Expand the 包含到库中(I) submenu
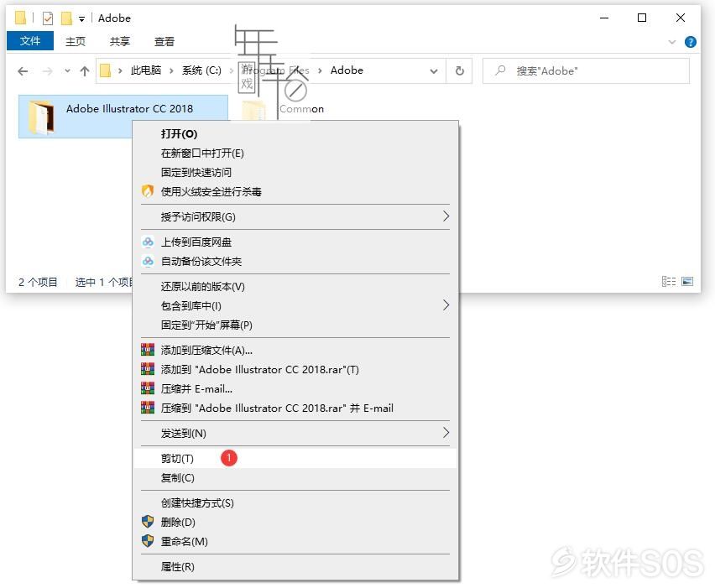 pos(295,306)
